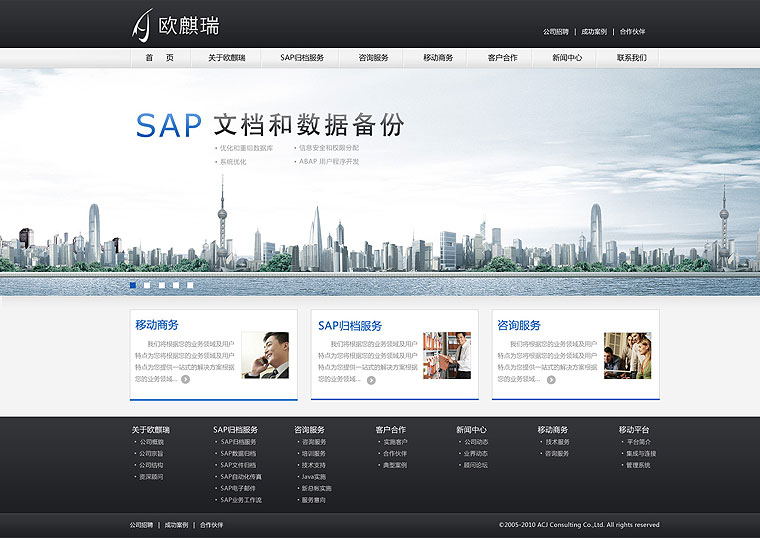
Task: Select 联系我们 in the navigation bar
Action: tap(631, 58)
